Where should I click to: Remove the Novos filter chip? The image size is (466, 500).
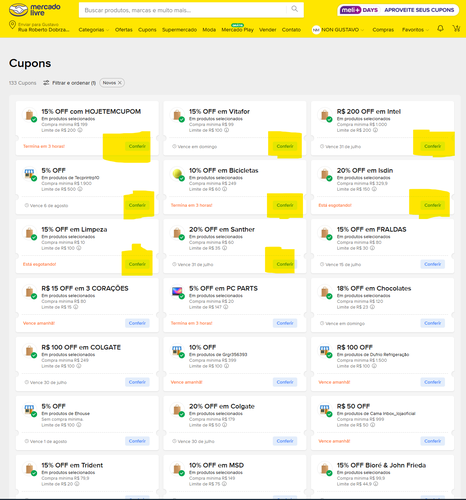pos(120,83)
